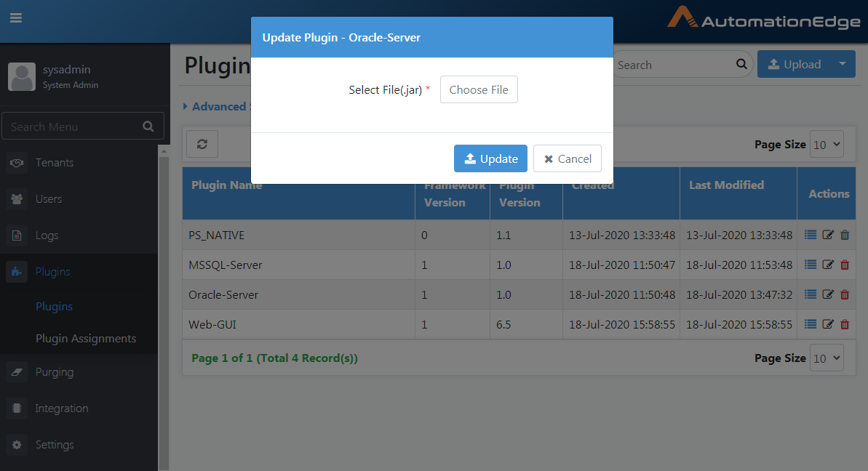Open Plugin Assignments submenu item
This screenshot has height=471, width=868.
coord(86,338)
